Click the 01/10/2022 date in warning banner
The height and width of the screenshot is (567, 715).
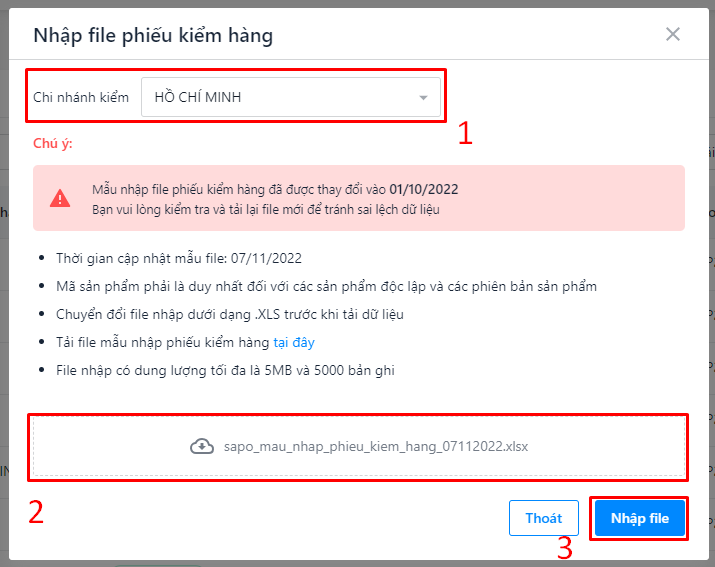coord(424,189)
